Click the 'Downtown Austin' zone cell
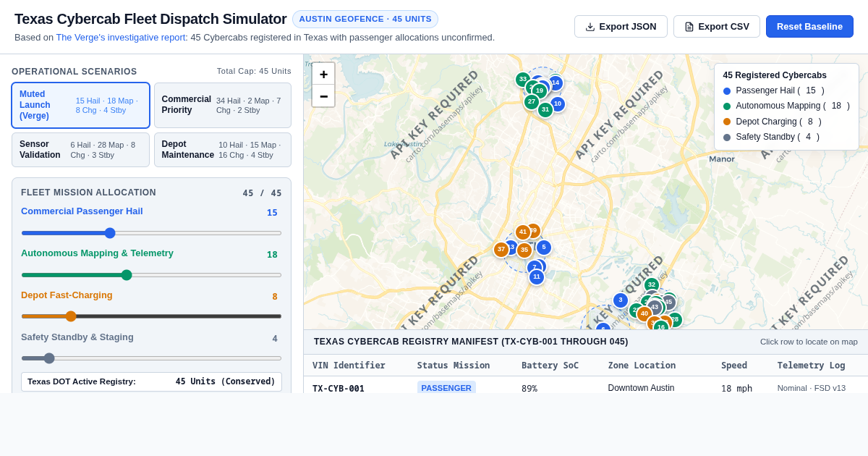This screenshot has width=868, height=456. click(x=642, y=388)
